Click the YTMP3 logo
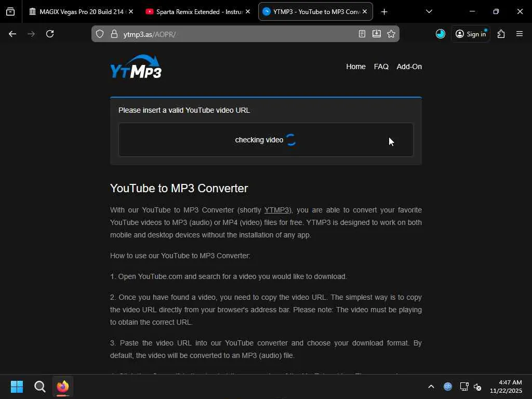 (x=136, y=66)
